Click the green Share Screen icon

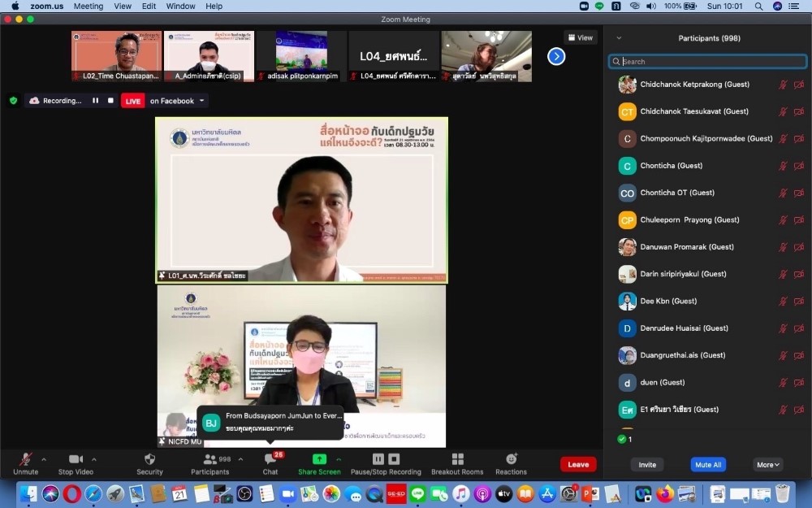pyautogui.click(x=319, y=460)
